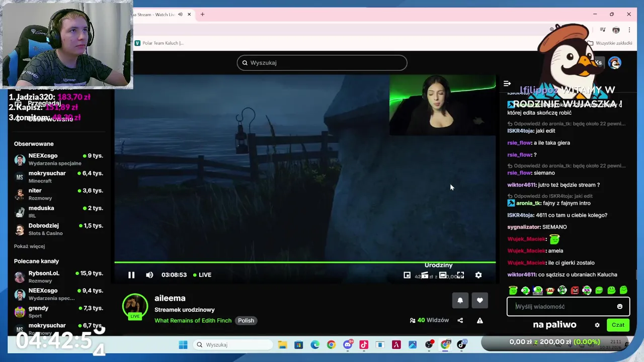Pause the live stream playback
The height and width of the screenshot is (362, 644).
click(131, 275)
